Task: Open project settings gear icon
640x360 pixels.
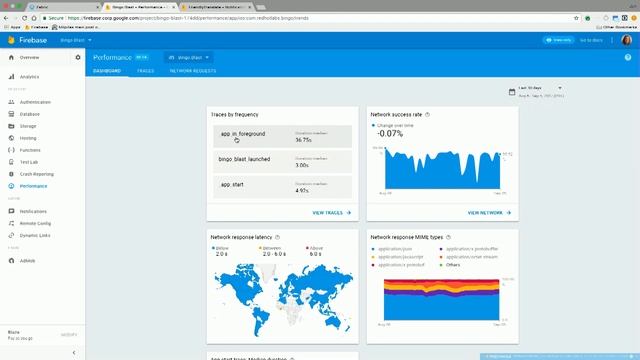Action: pos(78,58)
